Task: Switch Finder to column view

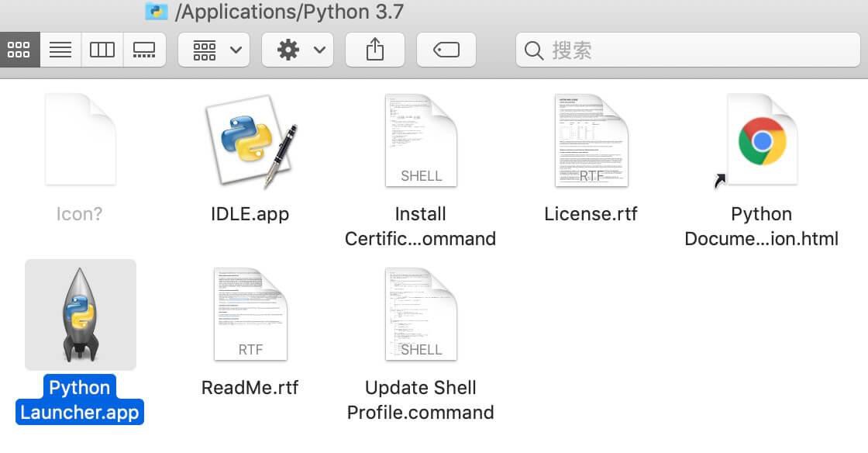Action: (102, 50)
